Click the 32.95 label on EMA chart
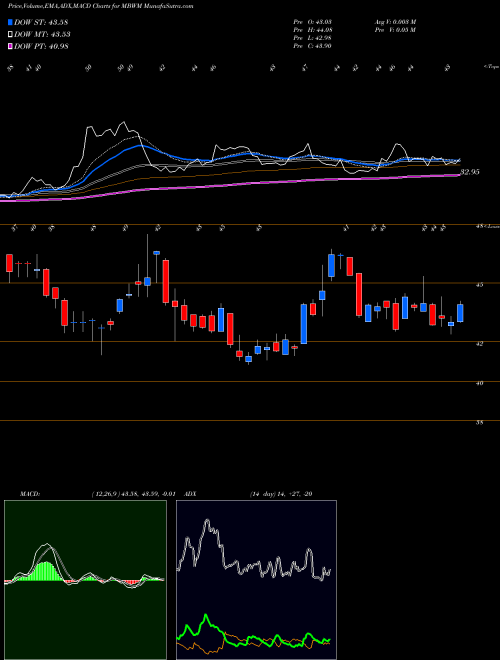This screenshot has height=660, width=500. coord(470,172)
